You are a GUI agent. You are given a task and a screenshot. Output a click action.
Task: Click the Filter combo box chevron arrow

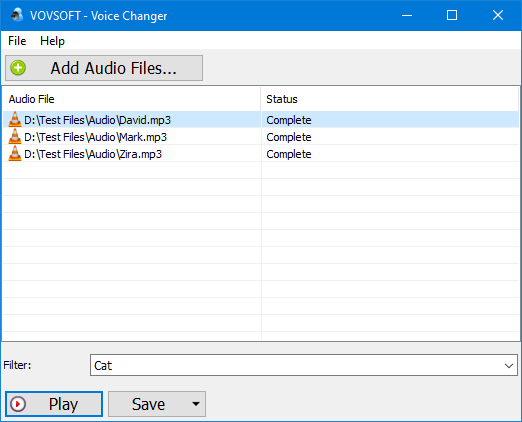tap(509, 366)
